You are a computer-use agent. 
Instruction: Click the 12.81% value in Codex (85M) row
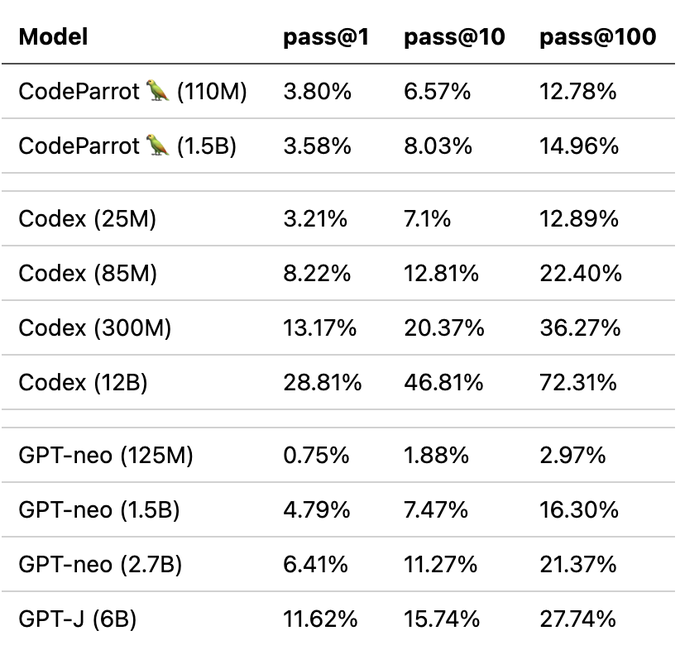[x=441, y=274]
